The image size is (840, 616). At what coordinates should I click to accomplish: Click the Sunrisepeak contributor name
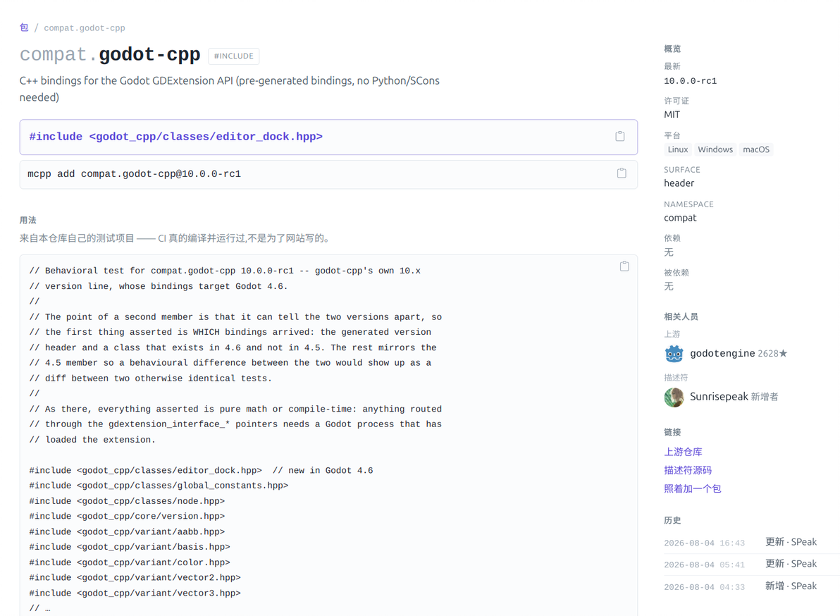click(719, 396)
